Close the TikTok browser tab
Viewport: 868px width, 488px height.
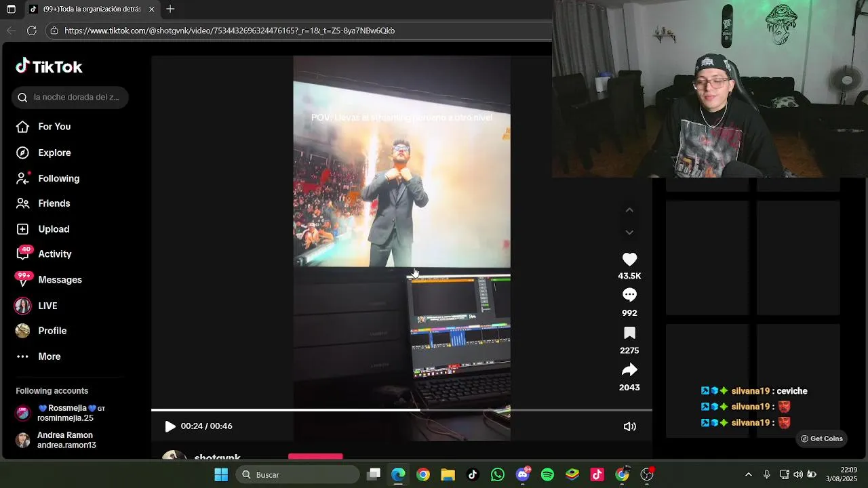(x=151, y=9)
